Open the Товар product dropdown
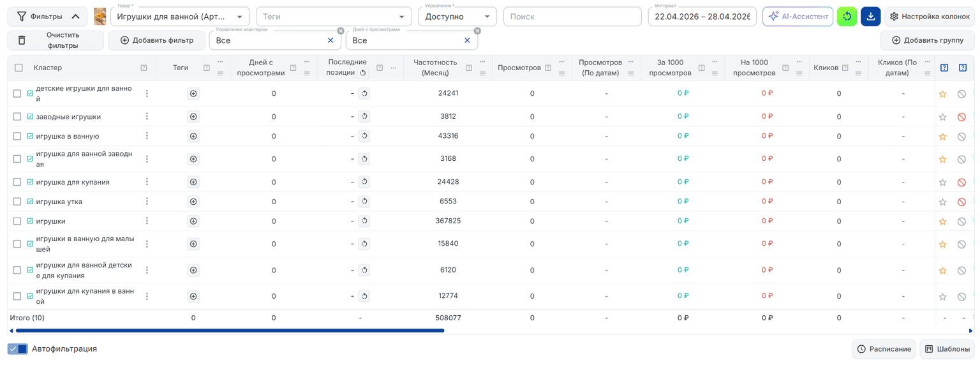 (x=180, y=17)
